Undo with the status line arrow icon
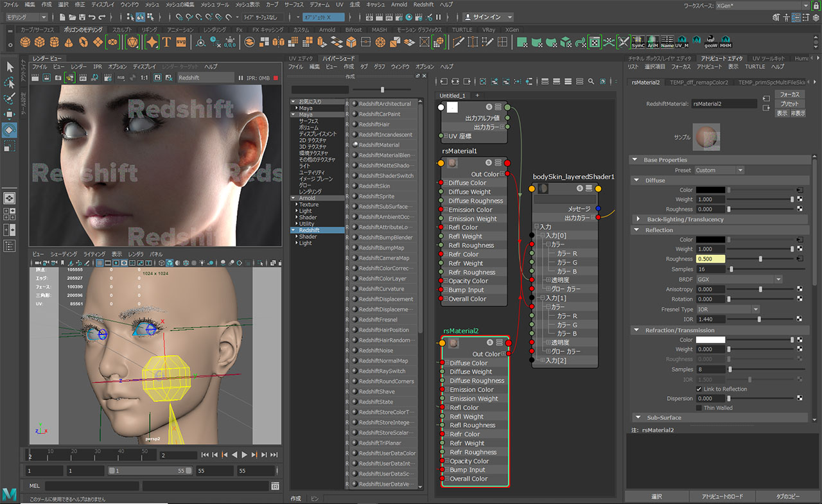 click(x=92, y=17)
